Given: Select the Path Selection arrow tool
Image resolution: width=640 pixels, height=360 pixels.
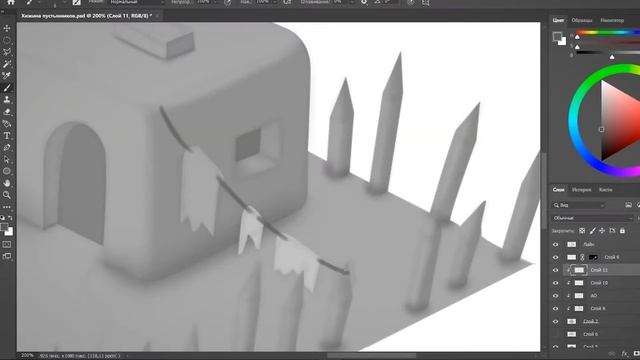Looking at the screenshot, I should (x=7, y=160).
